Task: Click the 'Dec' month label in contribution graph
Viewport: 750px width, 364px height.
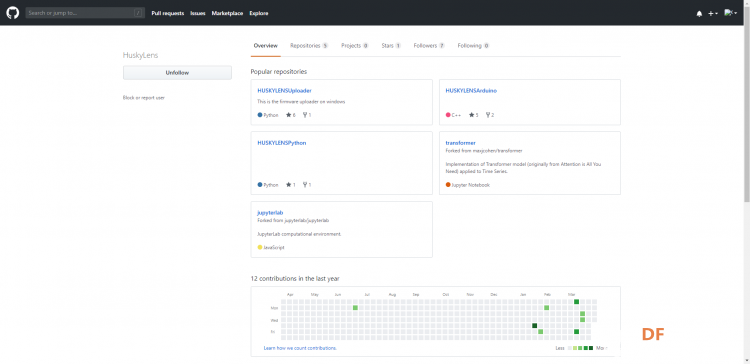Action: pos(494,295)
